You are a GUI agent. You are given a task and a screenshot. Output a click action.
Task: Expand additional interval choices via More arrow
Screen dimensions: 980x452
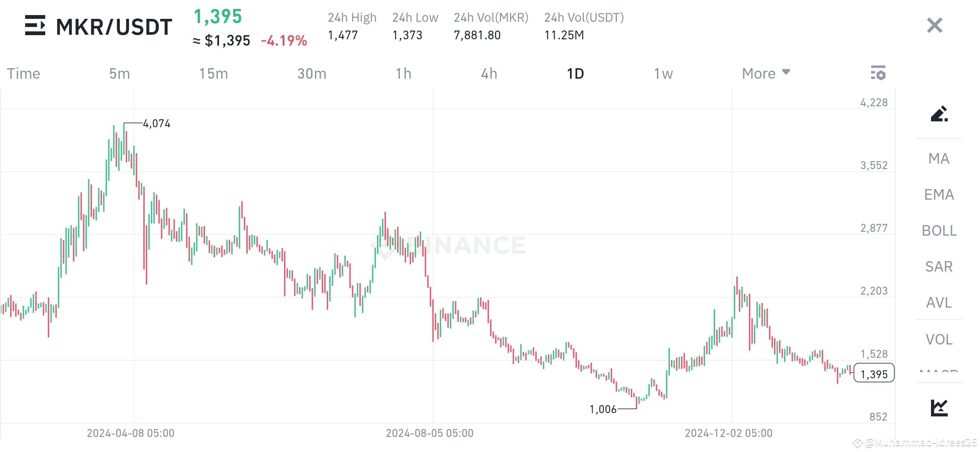(786, 72)
